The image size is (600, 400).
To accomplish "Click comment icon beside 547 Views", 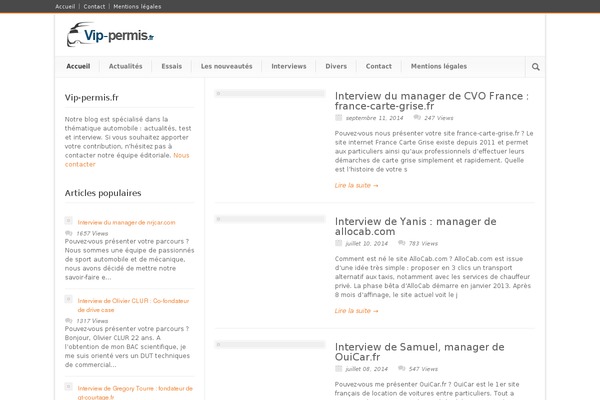I will pyautogui.click(x=401, y=369).
